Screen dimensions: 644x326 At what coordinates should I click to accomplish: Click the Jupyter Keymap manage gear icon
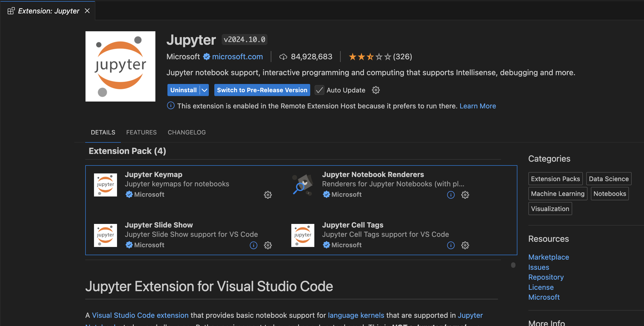[x=268, y=195]
